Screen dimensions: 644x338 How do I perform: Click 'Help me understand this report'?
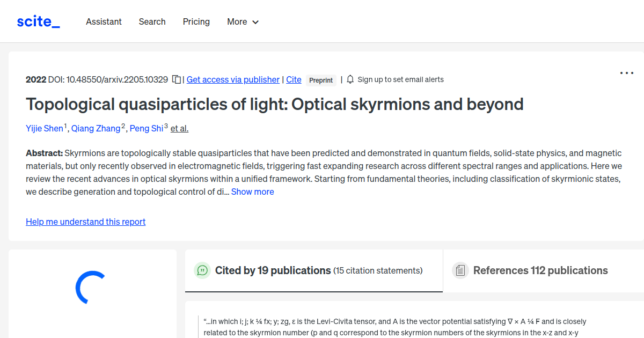point(85,222)
